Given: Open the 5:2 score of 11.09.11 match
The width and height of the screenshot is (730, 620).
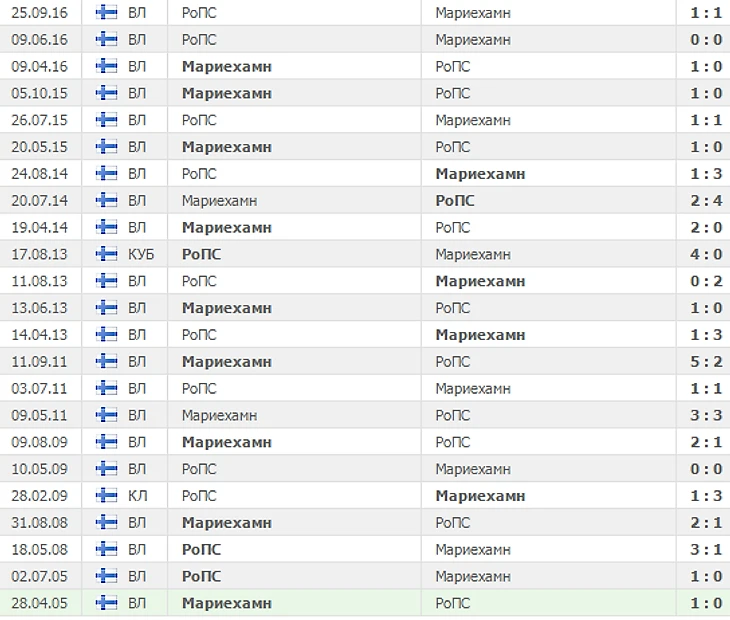Looking at the screenshot, I should [x=706, y=362].
